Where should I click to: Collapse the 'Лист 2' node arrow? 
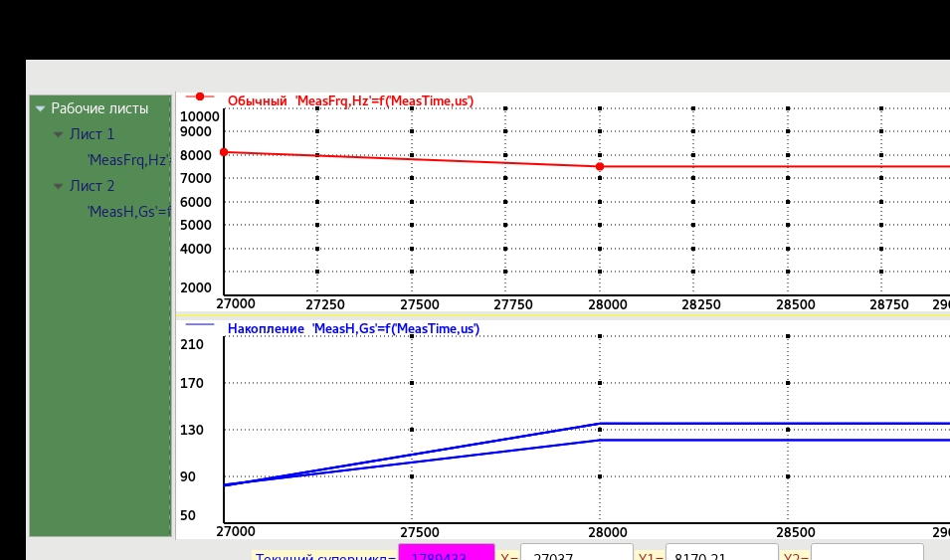pos(58,186)
